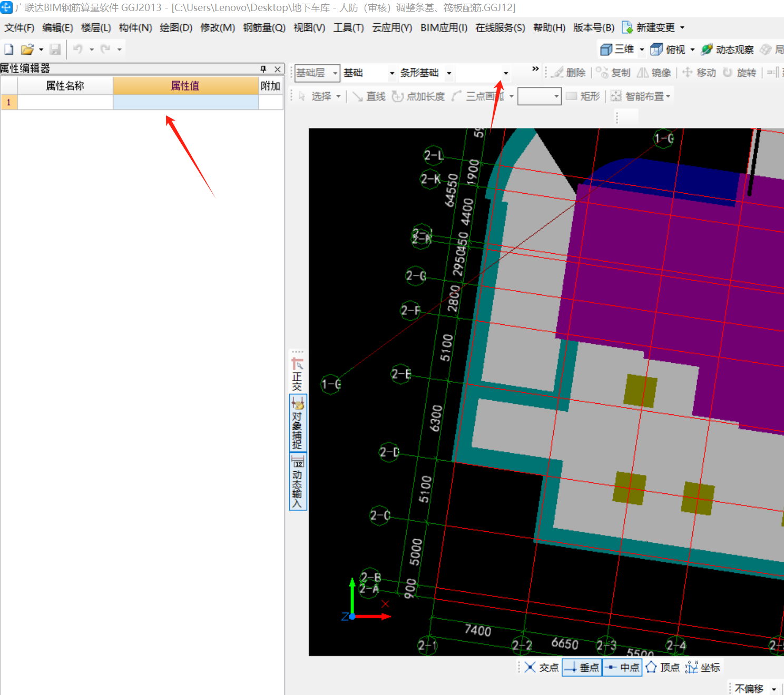784x695 pixels.
Task: Select row 1 property name cell
Action: click(x=65, y=102)
